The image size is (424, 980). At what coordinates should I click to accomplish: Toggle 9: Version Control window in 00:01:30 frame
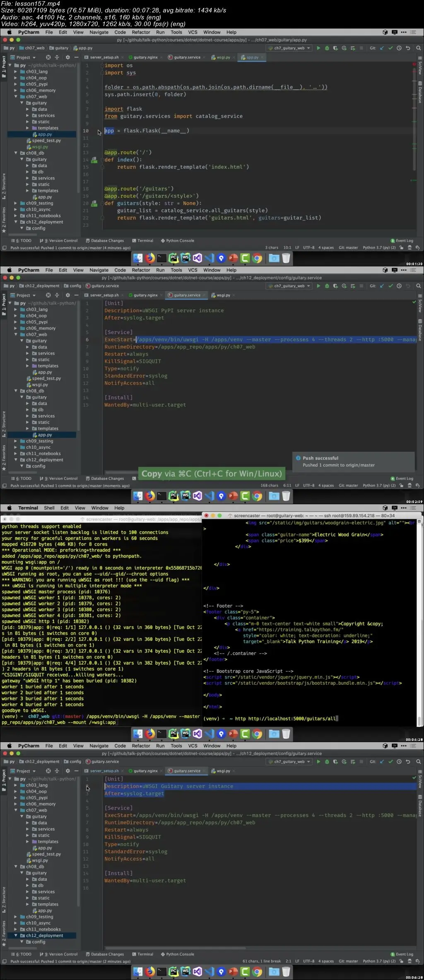(x=58, y=241)
